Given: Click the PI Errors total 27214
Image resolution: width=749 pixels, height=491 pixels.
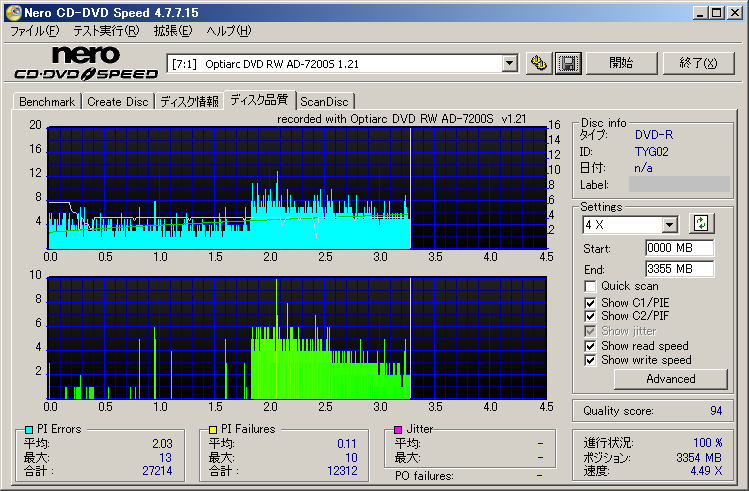Looking at the screenshot, I should click(x=157, y=471).
